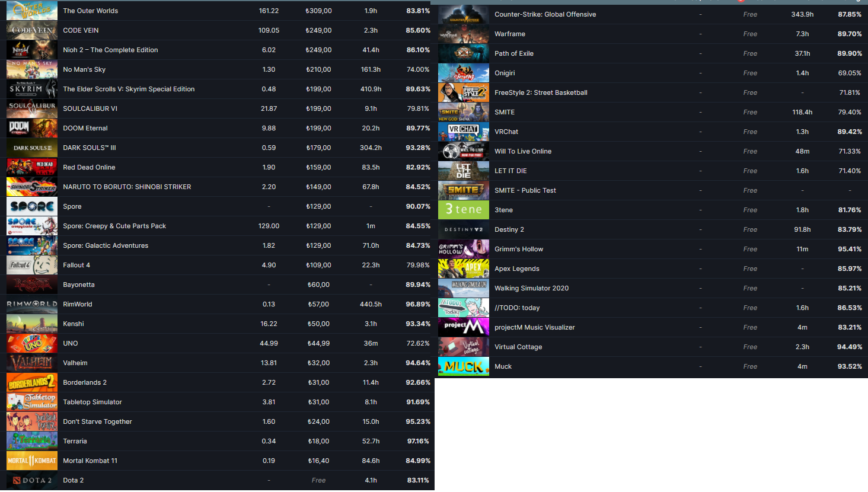Click the Skyrim logo thumbnail
The image size is (868, 492).
point(32,89)
